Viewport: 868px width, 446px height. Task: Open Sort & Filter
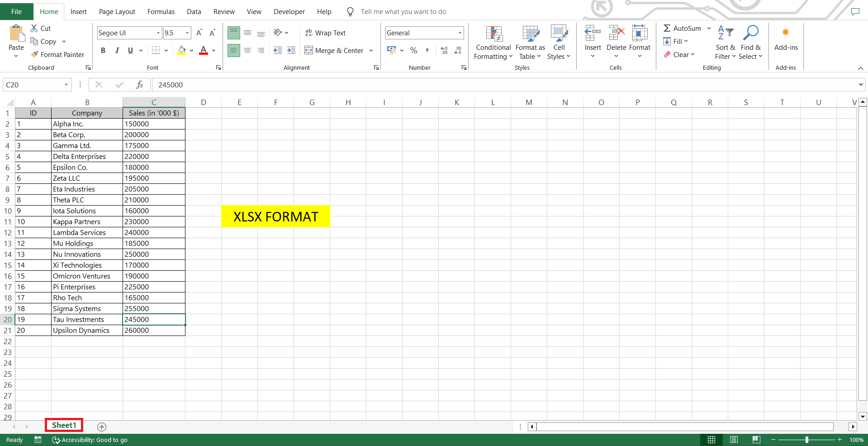point(726,43)
